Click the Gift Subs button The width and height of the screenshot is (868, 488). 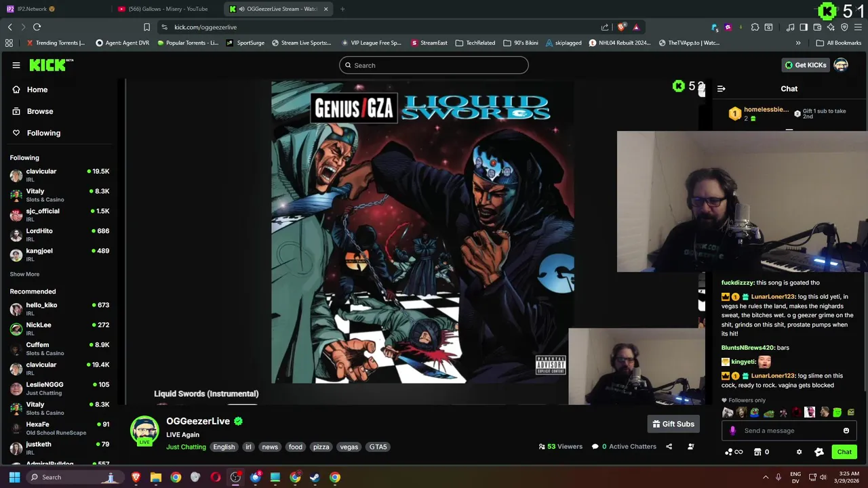pyautogui.click(x=673, y=424)
